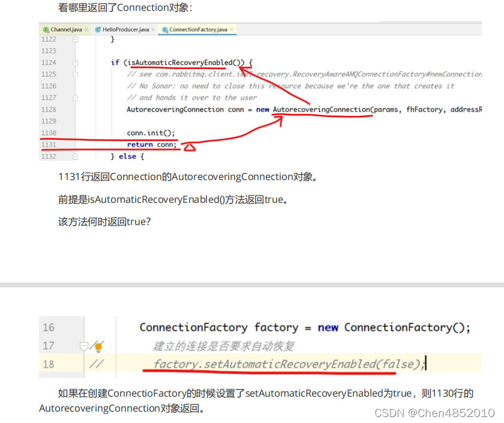Viewport: 504px width, 423px height.
Task: Click the paragraph starting '1131行返回Connection'
Action: pyautogui.click(x=188, y=177)
